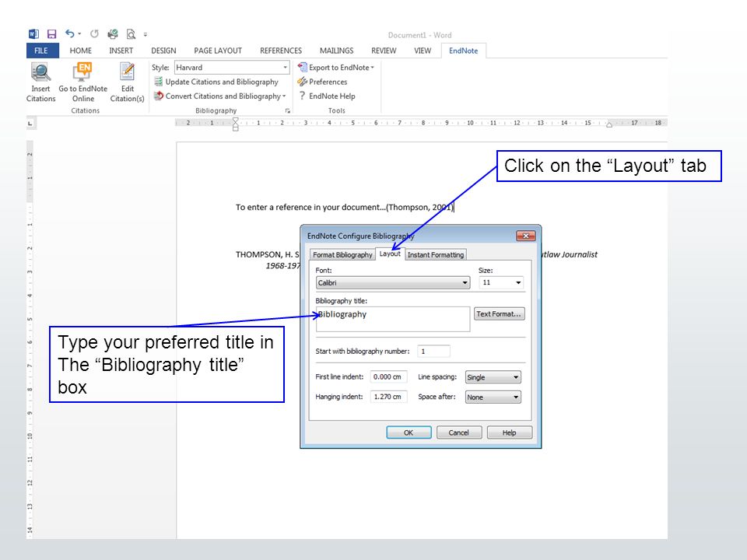Image resolution: width=747 pixels, height=560 pixels.
Task: Switch to the DESIGN ribbon tab
Action: [163, 51]
